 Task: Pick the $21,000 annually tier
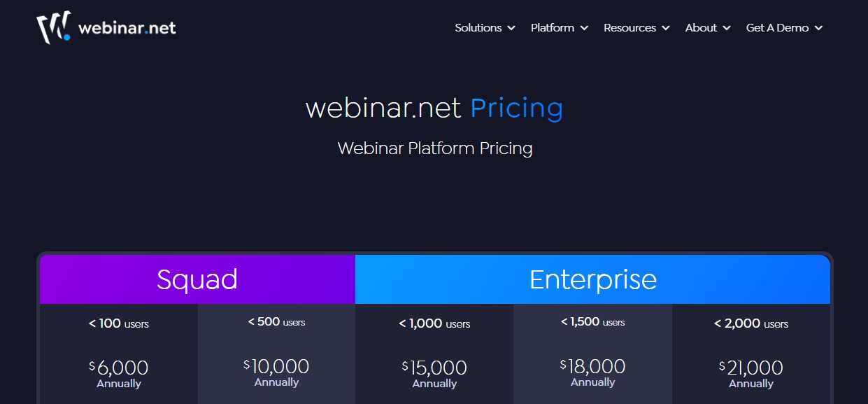(x=751, y=373)
